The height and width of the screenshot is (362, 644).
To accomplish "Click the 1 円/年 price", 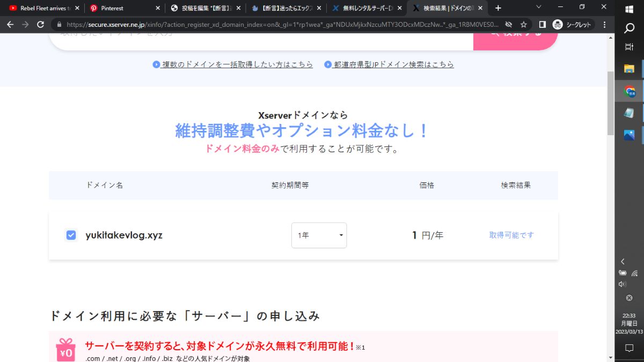I will [x=428, y=235].
